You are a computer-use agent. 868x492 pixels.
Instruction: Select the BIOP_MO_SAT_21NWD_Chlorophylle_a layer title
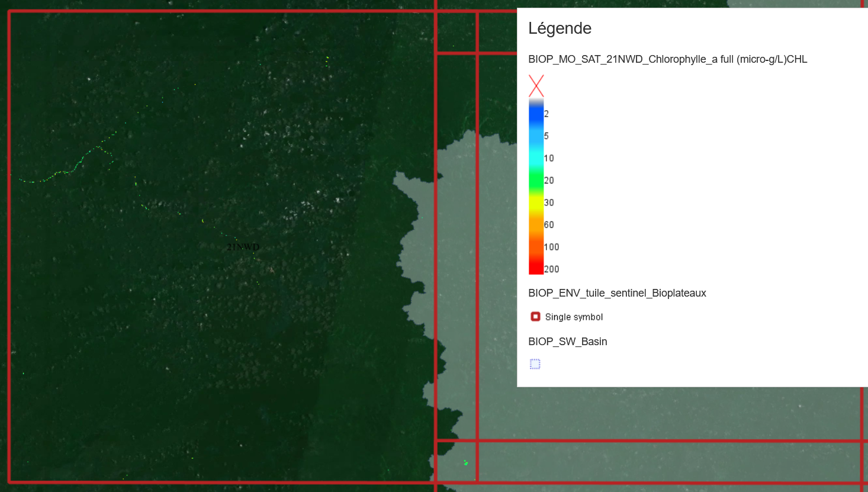tap(667, 59)
